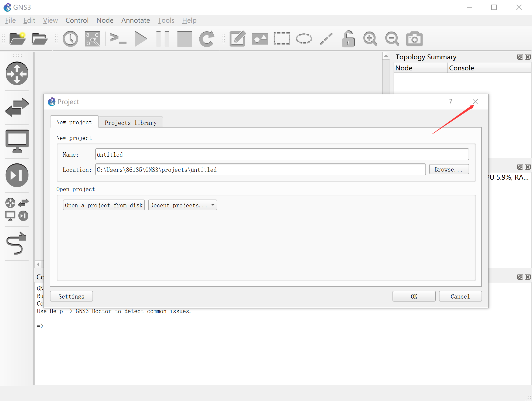The width and height of the screenshot is (532, 401).
Task: Open the File menu
Action: pyautogui.click(x=11, y=20)
